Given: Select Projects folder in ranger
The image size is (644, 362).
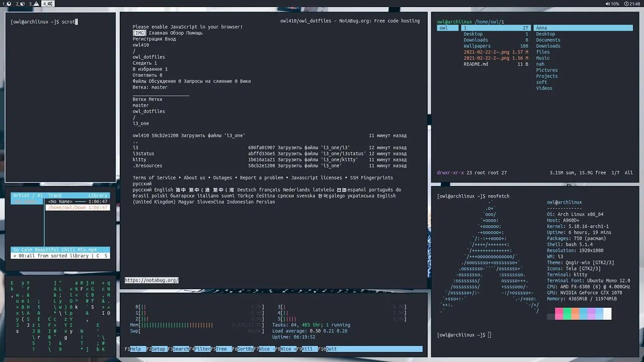Looking at the screenshot, I should (547, 76).
